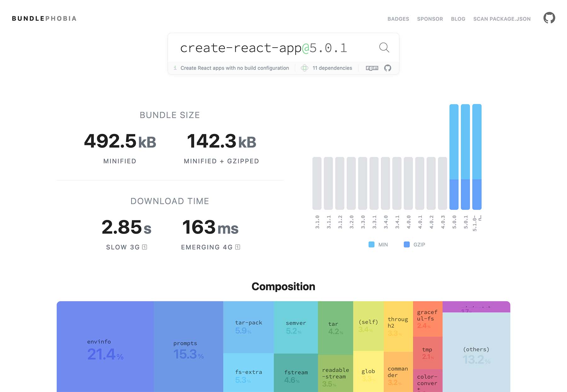Click the MIN legend color swatch
Screen dimensions: 567x392
pos(371,245)
